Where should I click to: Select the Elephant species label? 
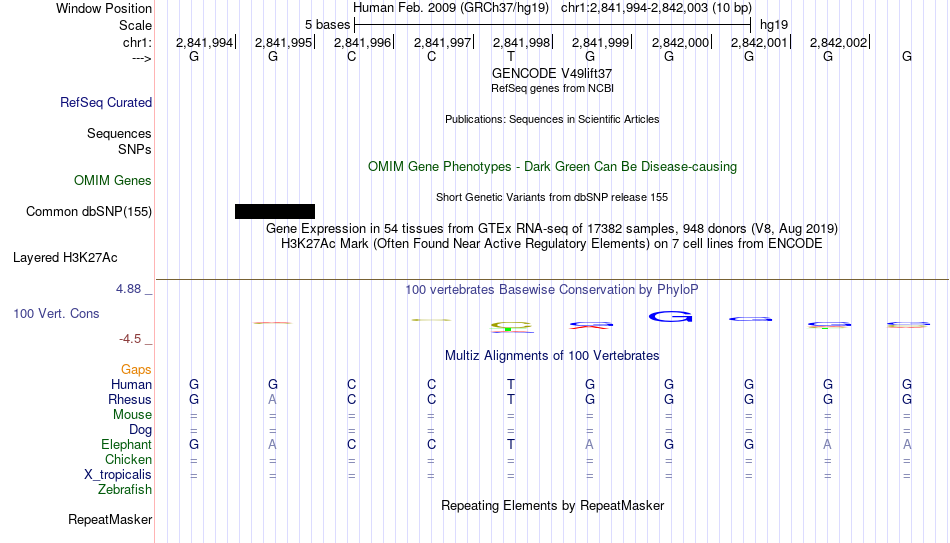(x=127, y=444)
